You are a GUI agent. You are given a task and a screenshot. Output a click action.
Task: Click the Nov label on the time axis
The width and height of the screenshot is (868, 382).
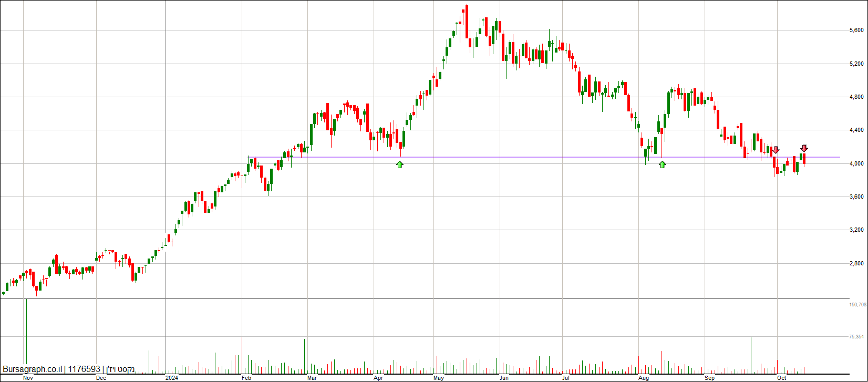pyautogui.click(x=28, y=378)
